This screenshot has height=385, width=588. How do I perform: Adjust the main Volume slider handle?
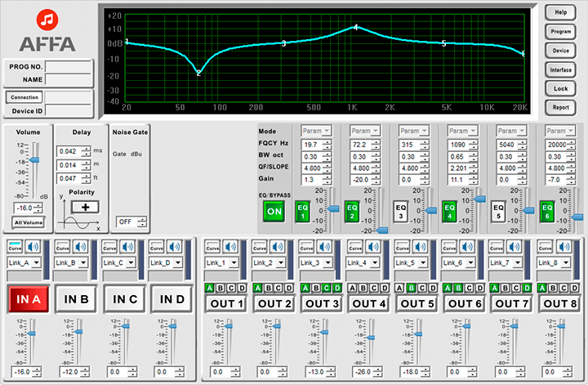(x=34, y=160)
